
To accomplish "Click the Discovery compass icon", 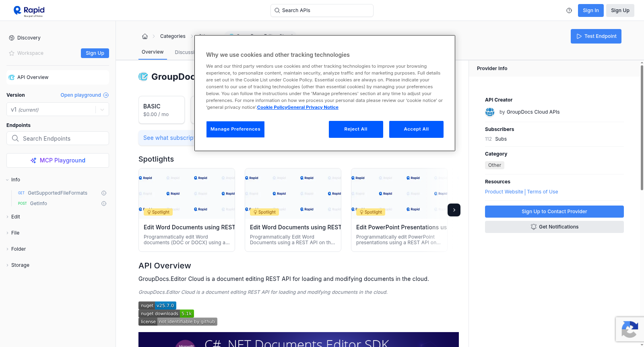I will tap(12, 38).
